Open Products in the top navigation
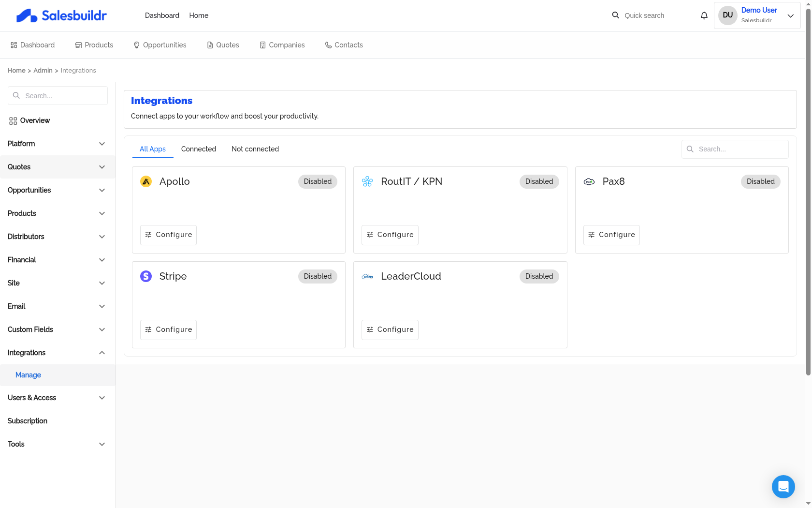The height and width of the screenshot is (508, 812). point(94,45)
